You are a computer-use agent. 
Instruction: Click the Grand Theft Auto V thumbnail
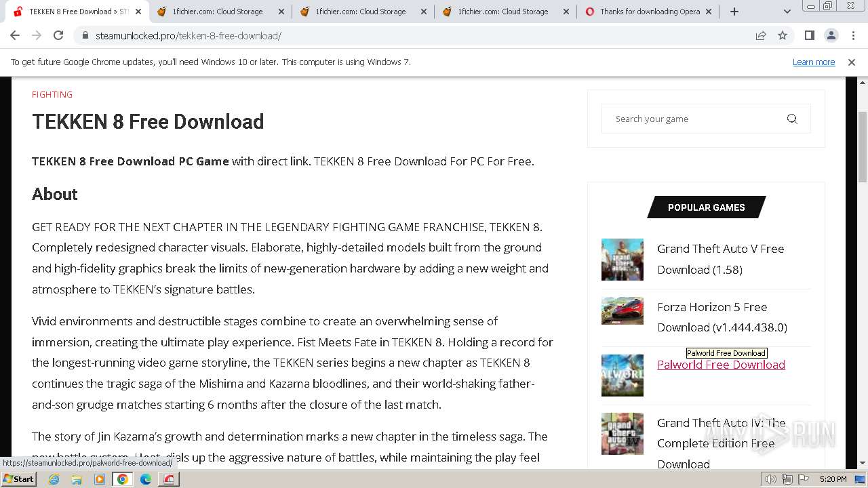point(623,260)
